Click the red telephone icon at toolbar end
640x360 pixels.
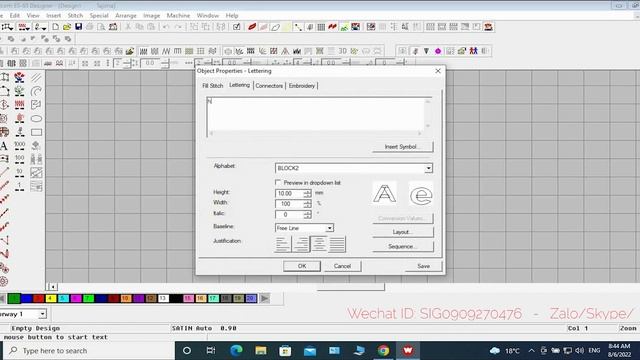(x=488, y=27)
